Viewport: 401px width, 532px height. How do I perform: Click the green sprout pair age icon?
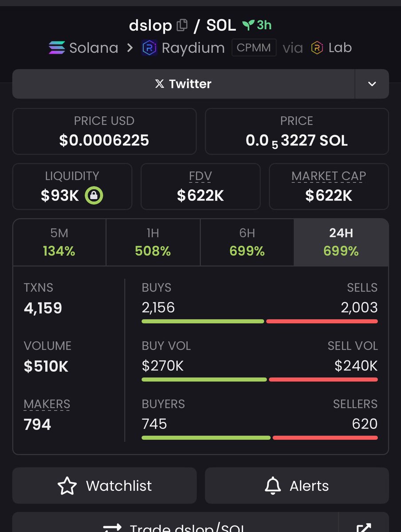248,25
